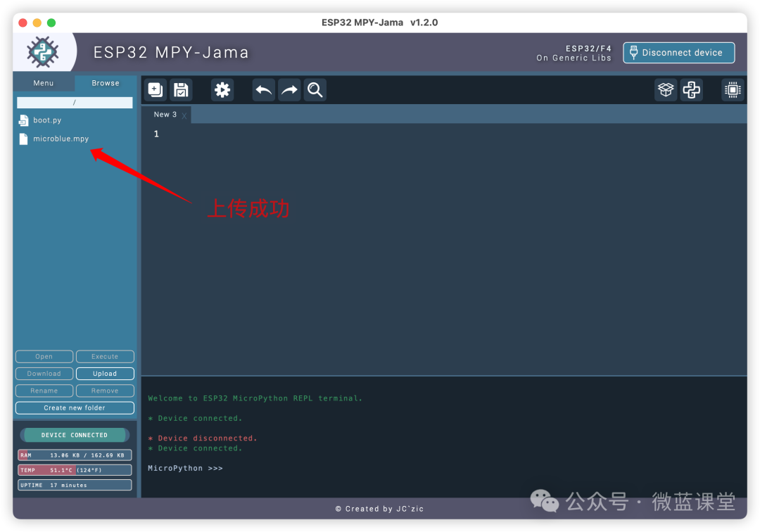Click the Welcome terminal message line
Screen dimensions: 760x532
pyautogui.click(x=255, y=398)
